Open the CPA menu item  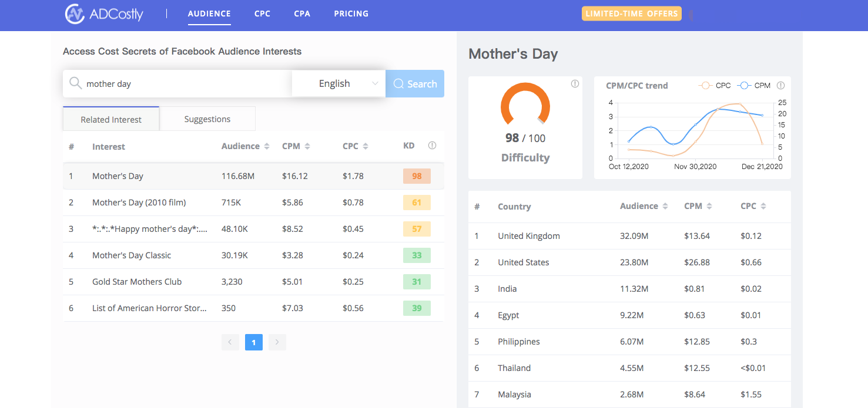click(x=302, y=14)
